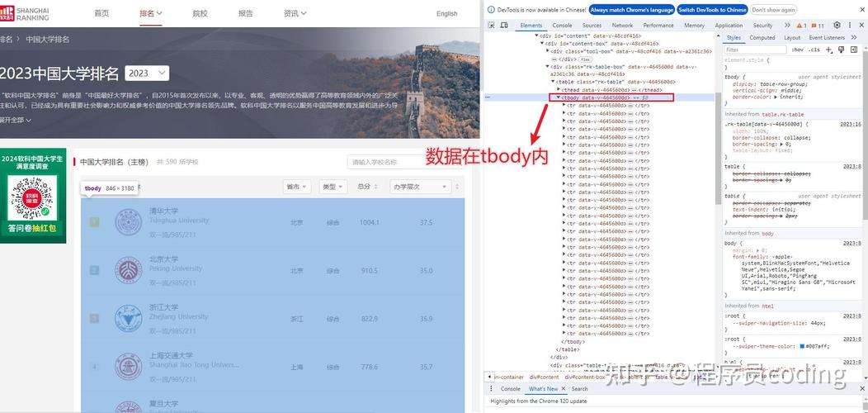Open the Application tab
This screenshot has width=868, height=413.
(x=729, y=26)
